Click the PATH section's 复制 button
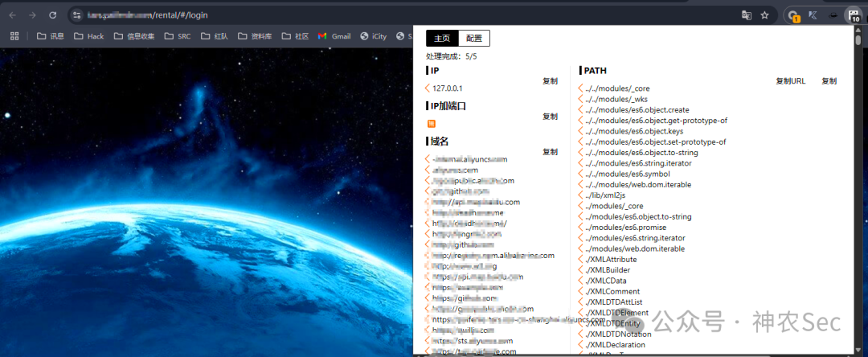This screenshot has height=357, width=868. point(829,81)
